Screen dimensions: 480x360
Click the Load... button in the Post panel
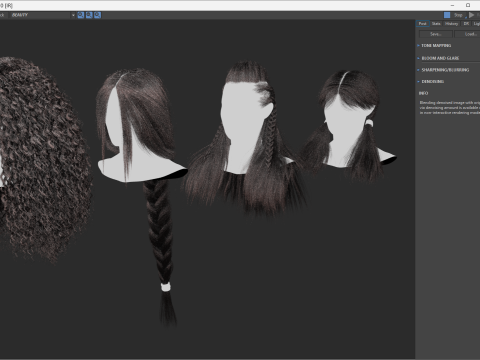(467, 34)
